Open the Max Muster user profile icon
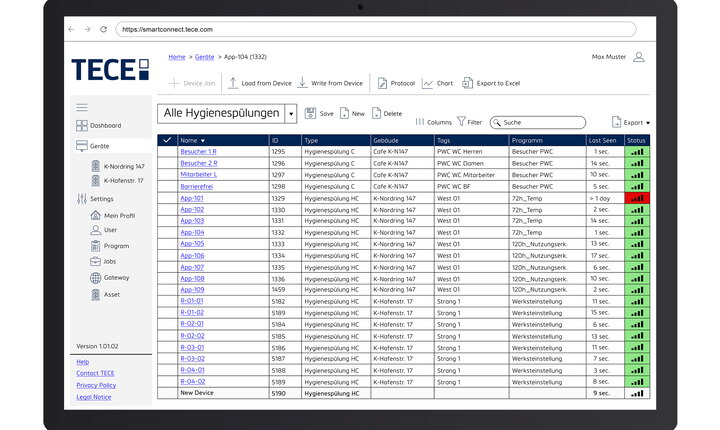This screenshot has width=720, height=430. click(639, 57)
